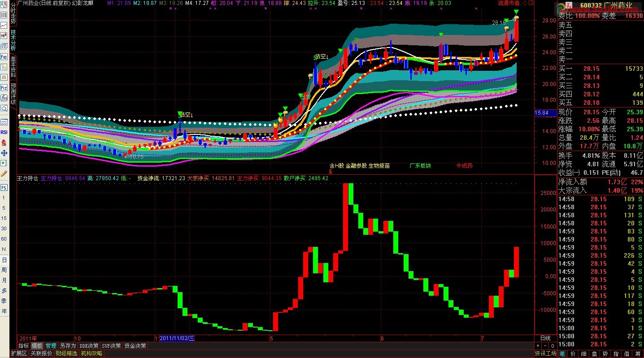Click the square icon at chart top-right
The width and height of the screenshot is (644, 358).
(x=531, y=3)
